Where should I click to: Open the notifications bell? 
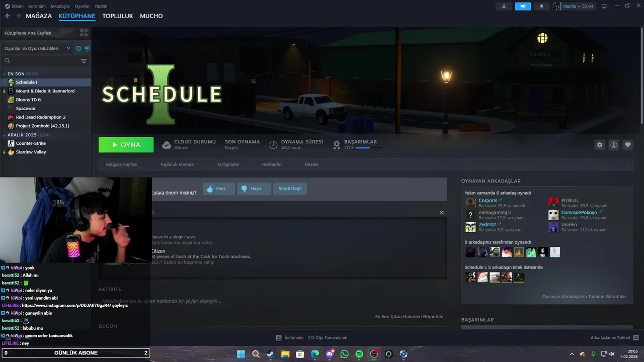pos(542,6)
